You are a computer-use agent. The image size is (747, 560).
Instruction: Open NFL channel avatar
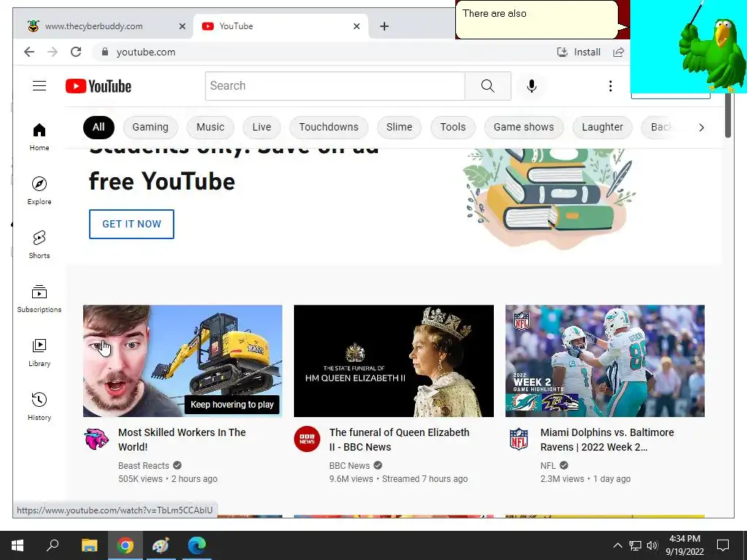coord(519,439)
